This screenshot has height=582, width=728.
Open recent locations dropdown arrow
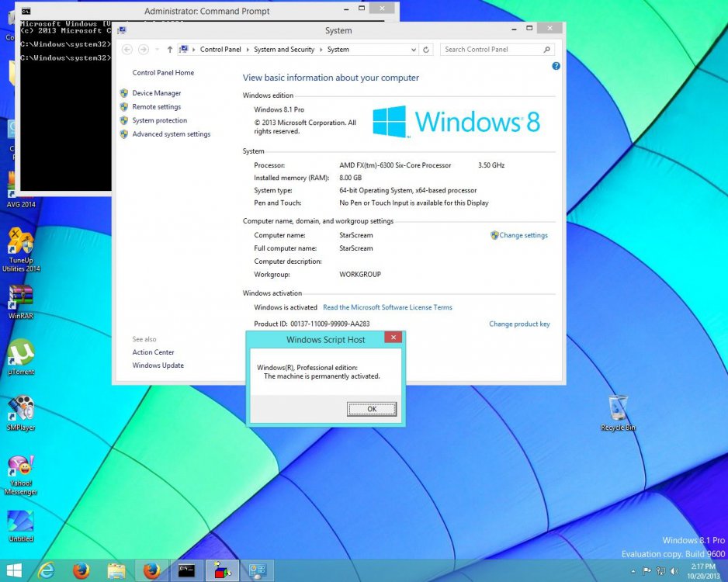[157, 49]
